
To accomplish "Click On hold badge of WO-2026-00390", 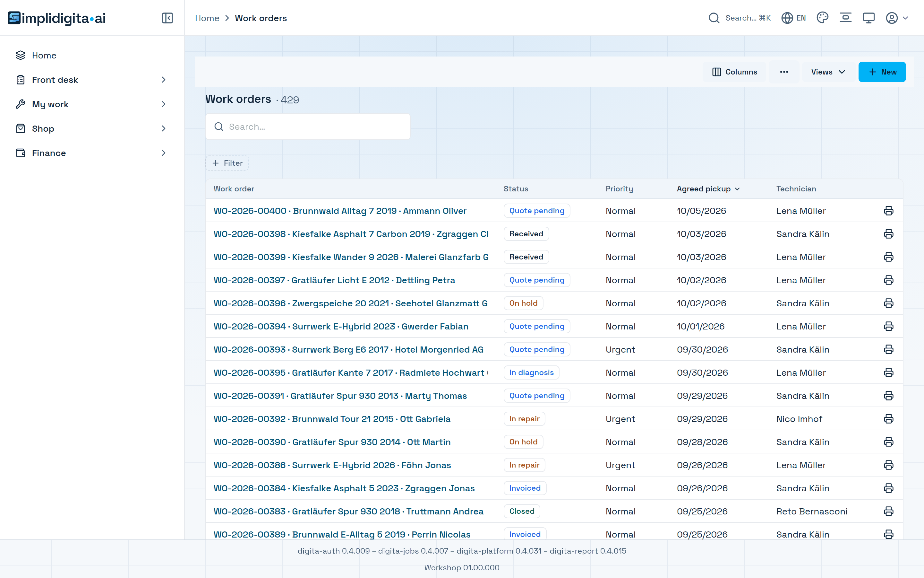I will pos(523,442).
